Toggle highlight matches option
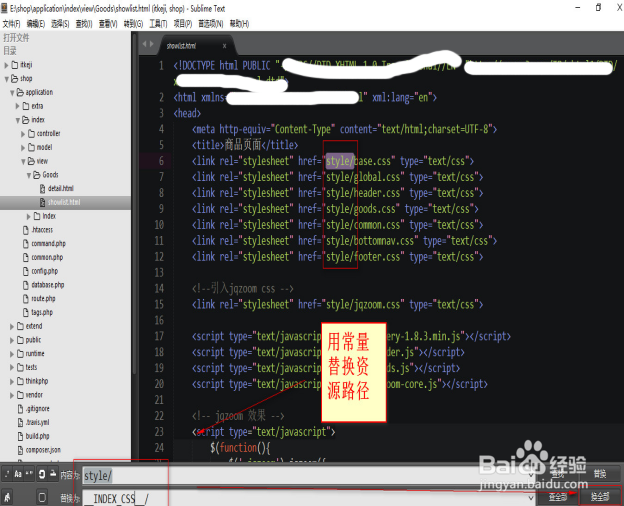Viewport: 624px width, 506px height. pos(42,497)
